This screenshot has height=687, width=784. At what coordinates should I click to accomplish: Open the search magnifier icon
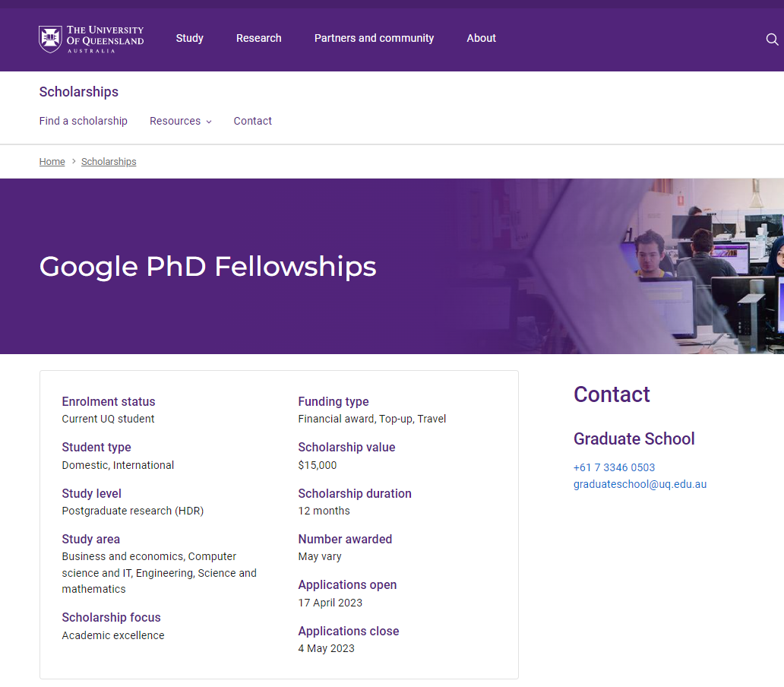772,40
